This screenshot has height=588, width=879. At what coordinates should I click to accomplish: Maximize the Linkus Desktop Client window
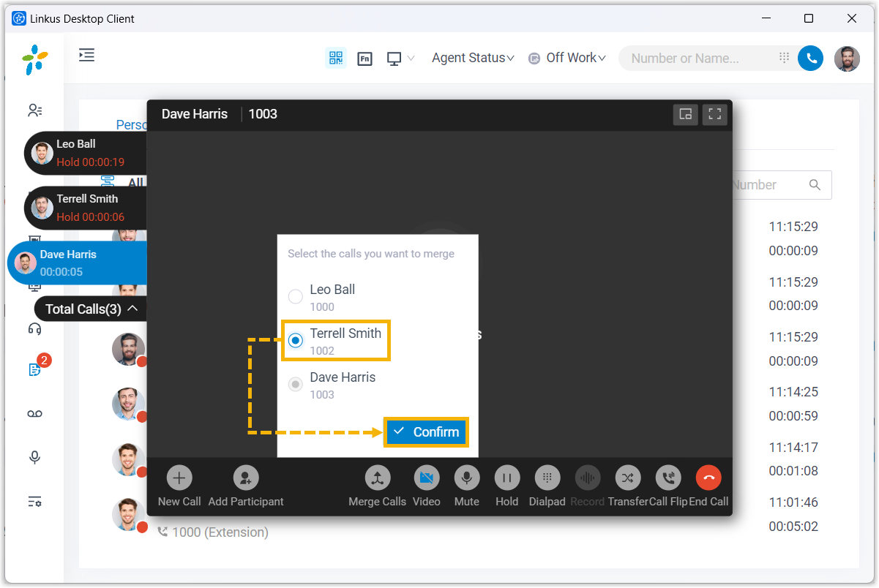click(809, 18)
